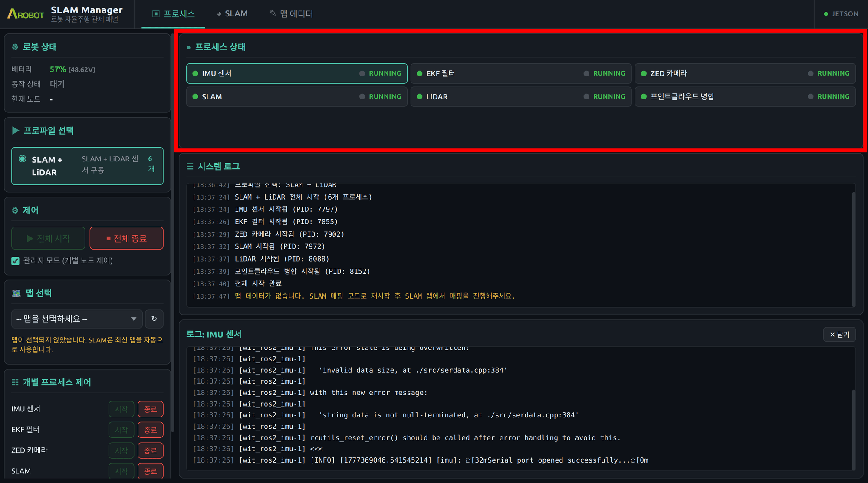This screenshot has height=483, width=868.
Task: Click 시작 for ZED 카메라
Action: tap(121, 451)
